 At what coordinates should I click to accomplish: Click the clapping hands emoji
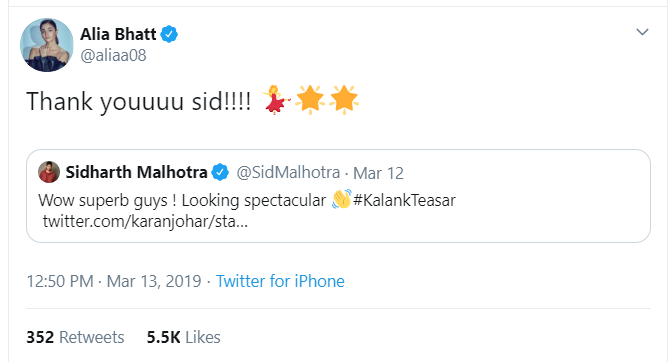click(342, 199)
